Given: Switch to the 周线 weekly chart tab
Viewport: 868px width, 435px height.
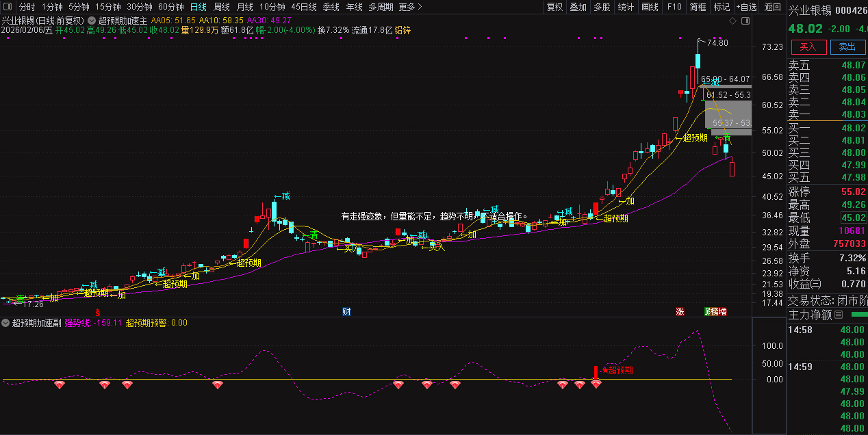Looking at the screenshot, I should [x=221, y=7].
